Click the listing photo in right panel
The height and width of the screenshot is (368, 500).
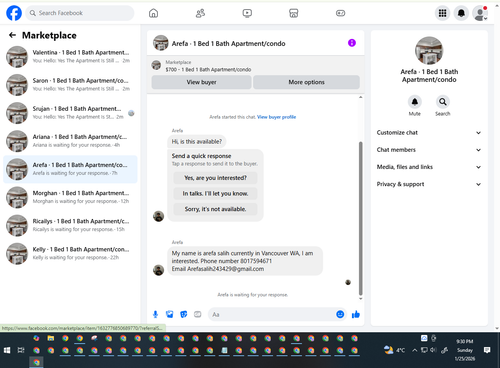pos(429,50)
